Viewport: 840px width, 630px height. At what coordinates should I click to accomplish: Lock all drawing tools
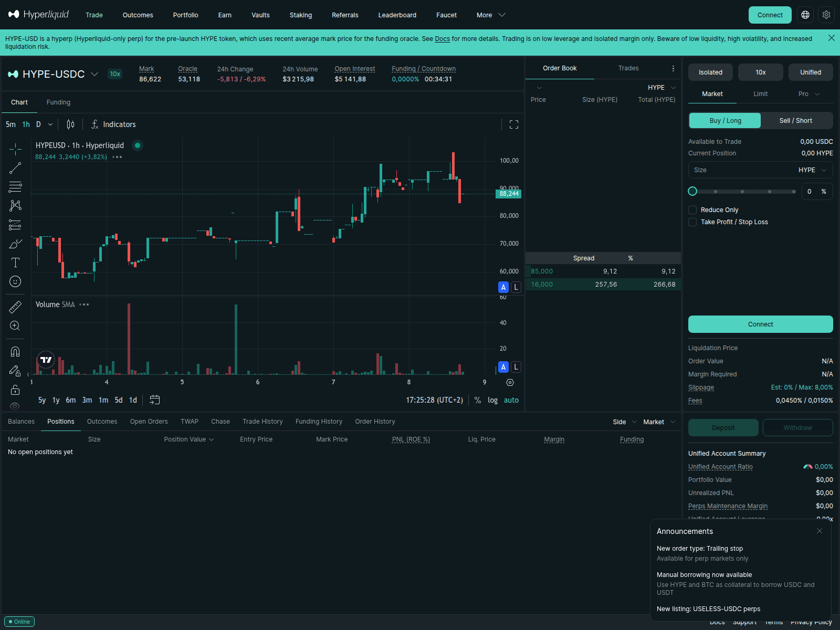click(x=15, y=390)
